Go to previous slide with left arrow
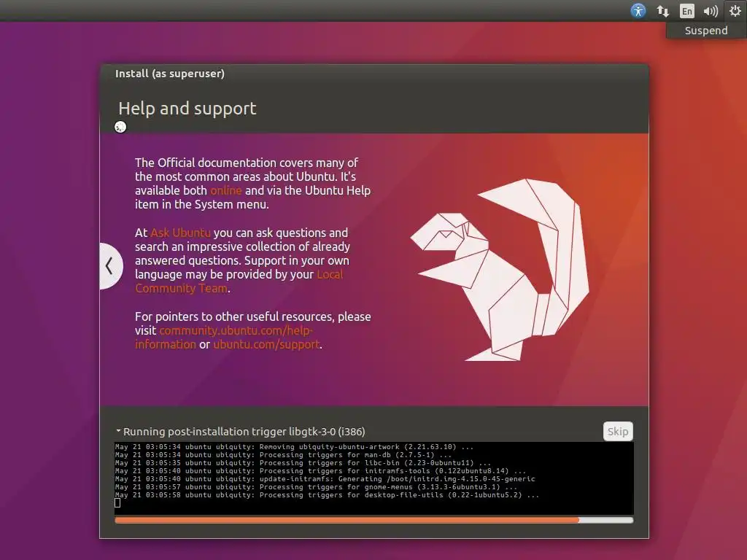 110,265
